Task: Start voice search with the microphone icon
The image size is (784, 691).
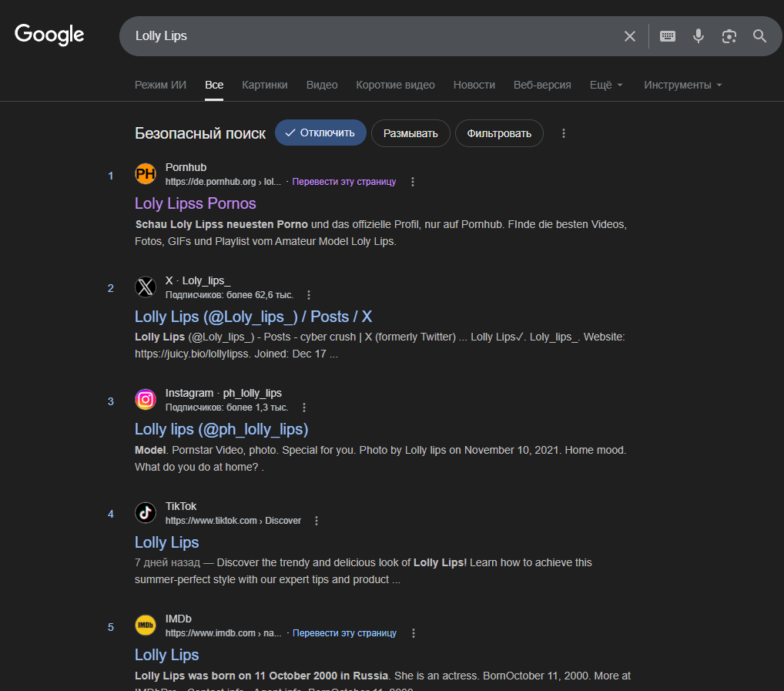Action: [x=699, y=36]
